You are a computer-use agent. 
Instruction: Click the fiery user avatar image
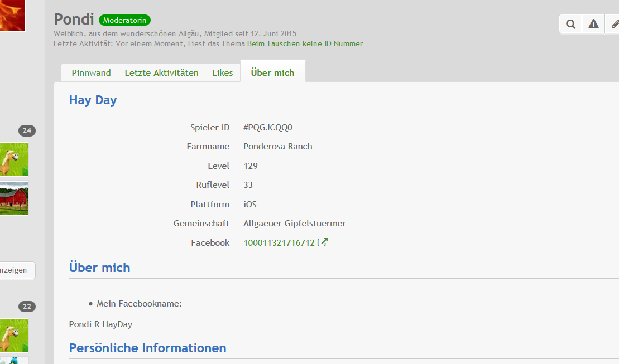[x=12, y=15]
